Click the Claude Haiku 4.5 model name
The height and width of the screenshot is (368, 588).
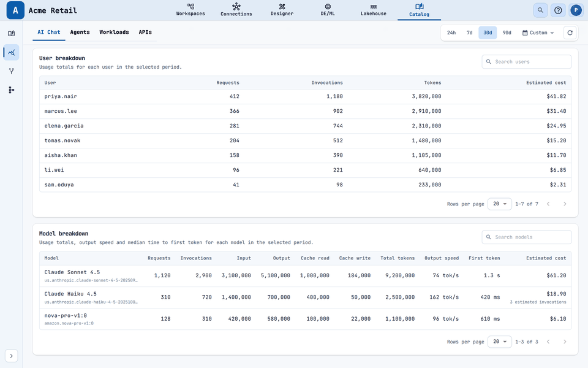click(x=70, y=294)
